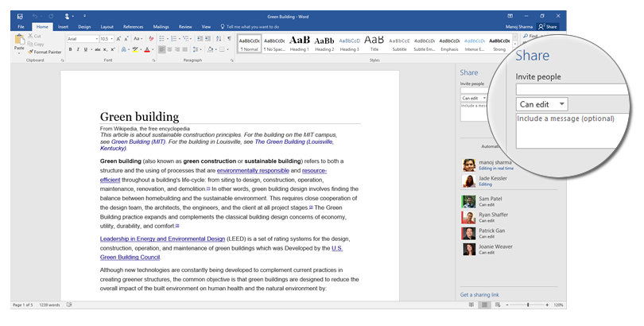Click the Share button in the ribbon

point(548,27)
